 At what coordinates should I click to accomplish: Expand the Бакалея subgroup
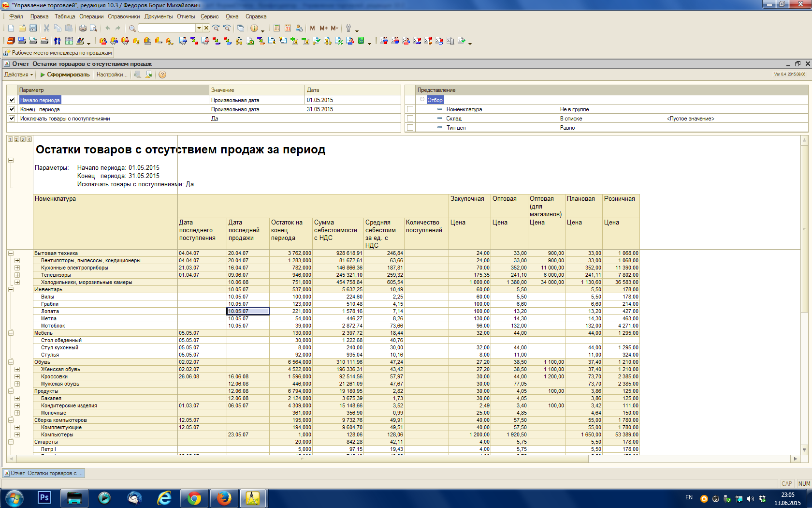point(17,398)
